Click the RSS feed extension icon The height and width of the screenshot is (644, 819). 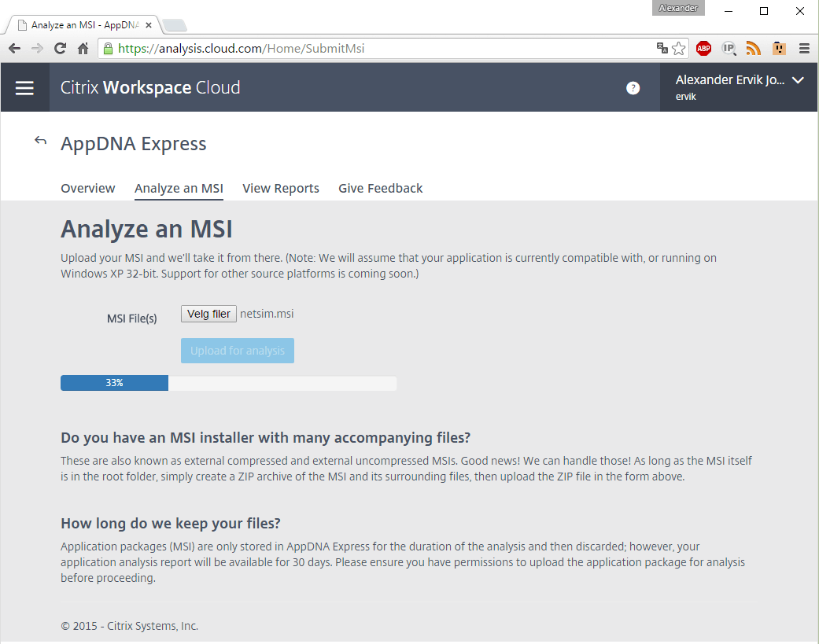point(753,49)
